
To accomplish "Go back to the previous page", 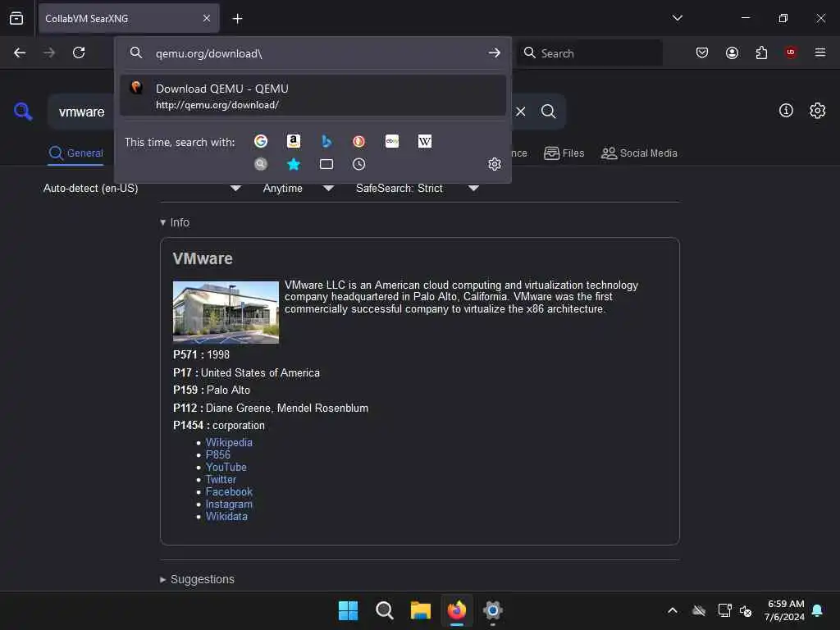I will coord(20,52).
